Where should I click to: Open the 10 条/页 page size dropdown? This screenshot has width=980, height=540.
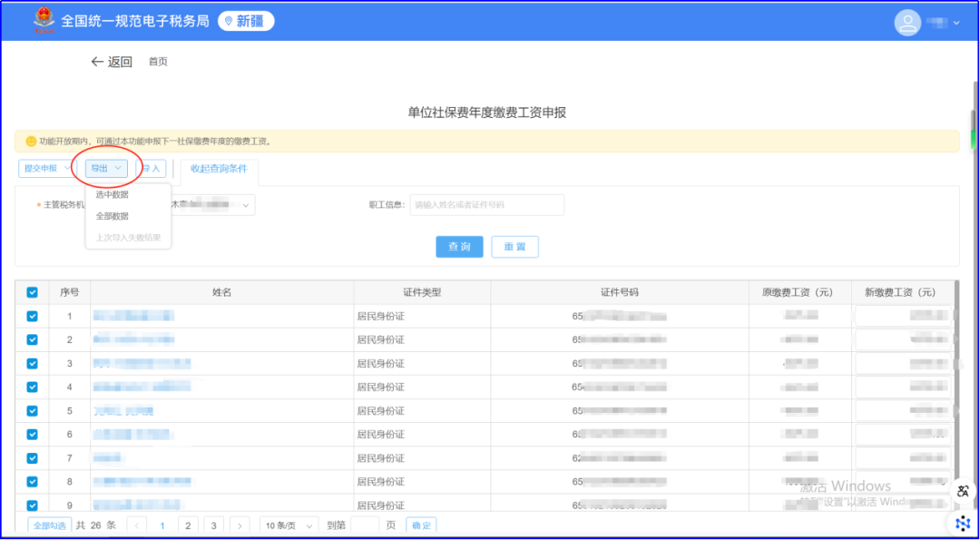[x=289, y=525]
